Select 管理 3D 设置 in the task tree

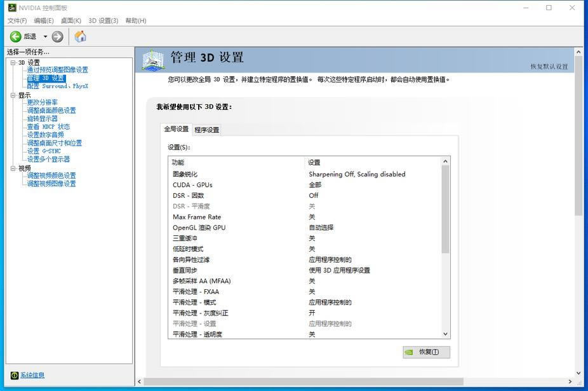point(46,78)
